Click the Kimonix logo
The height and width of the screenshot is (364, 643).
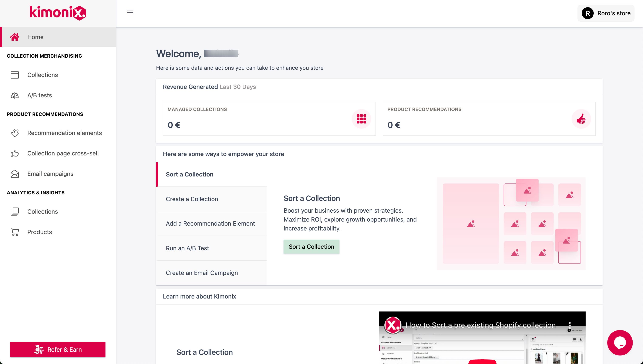coord(57,13)
